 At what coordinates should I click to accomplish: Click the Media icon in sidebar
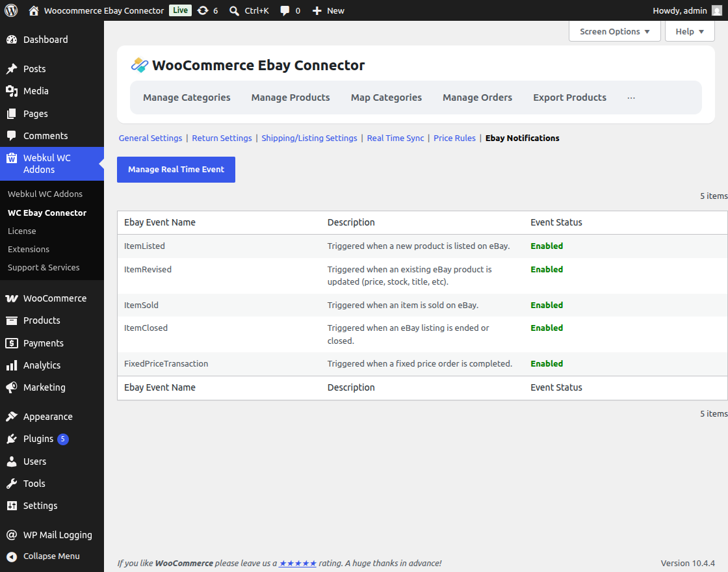12,91
